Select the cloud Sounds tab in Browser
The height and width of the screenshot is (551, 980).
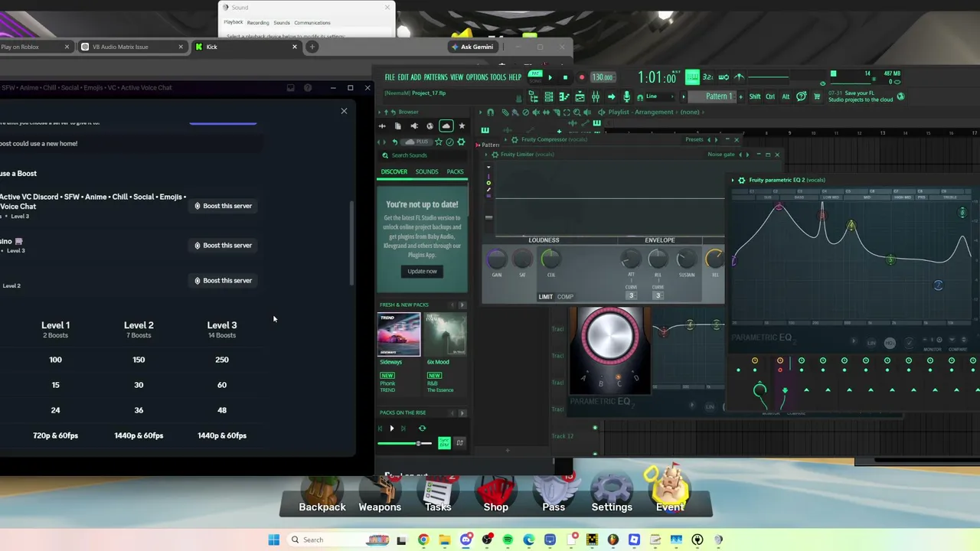click(x=446, y=126)
